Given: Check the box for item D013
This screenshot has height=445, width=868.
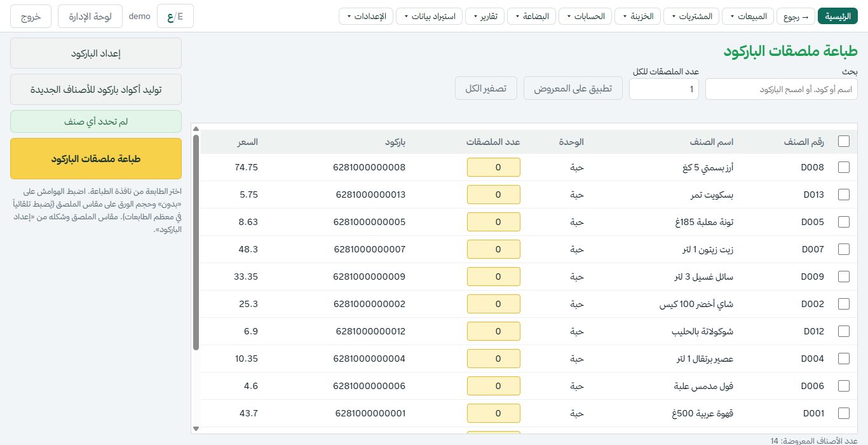Looking at the screenshot, I should tap(844, 195).
